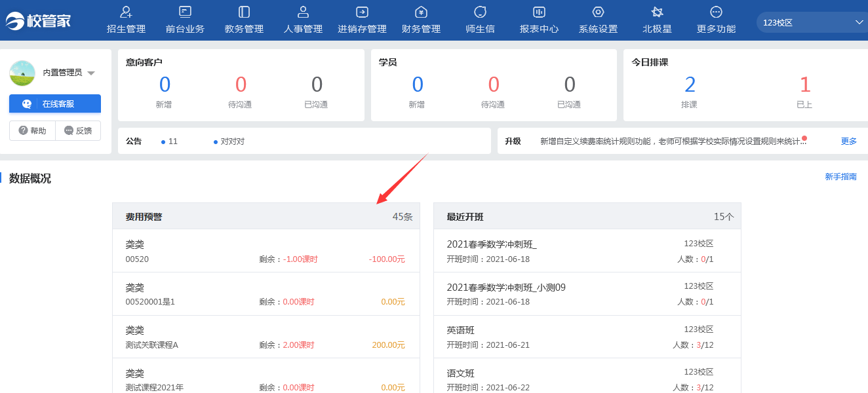Click the 反馈 chat bubble icon
The height and width of the screenshot is (393, 868).
(x=68, y=130)
